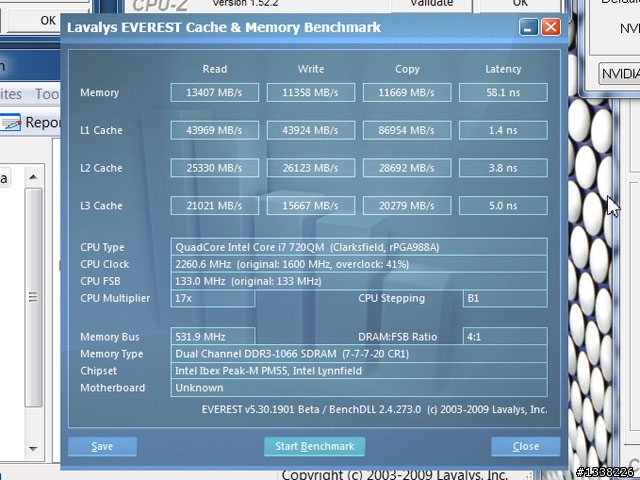
Task: Click the Write column header
Action: click(x=311, y=69)
